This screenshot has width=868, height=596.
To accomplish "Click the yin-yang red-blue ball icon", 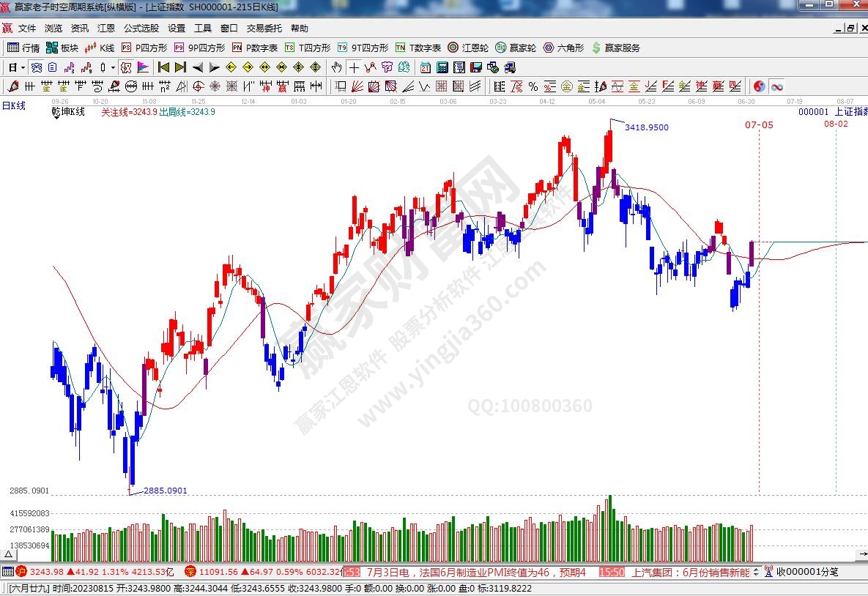I will click(x=759, y=86).
